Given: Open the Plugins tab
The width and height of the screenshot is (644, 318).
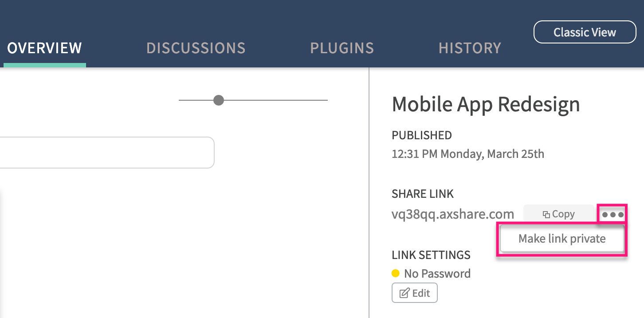Looking at the screenshot, I should (342, 48).
